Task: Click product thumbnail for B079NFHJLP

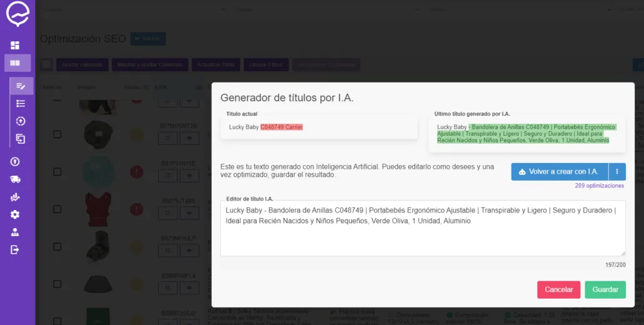Action: pos(98,247)
